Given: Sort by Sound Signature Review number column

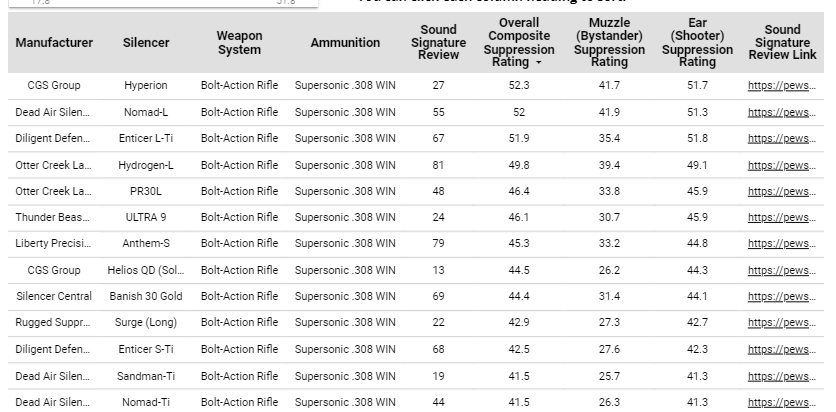Looking at the screenshot, I should click(439, 43).
